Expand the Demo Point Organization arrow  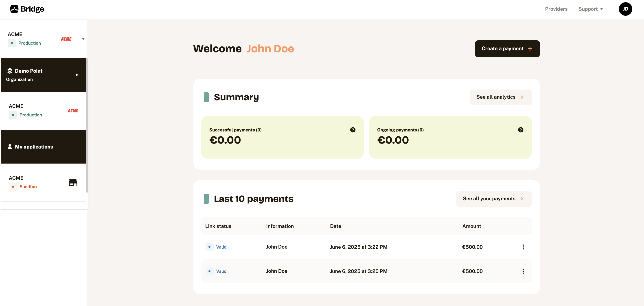coord(77,75)
